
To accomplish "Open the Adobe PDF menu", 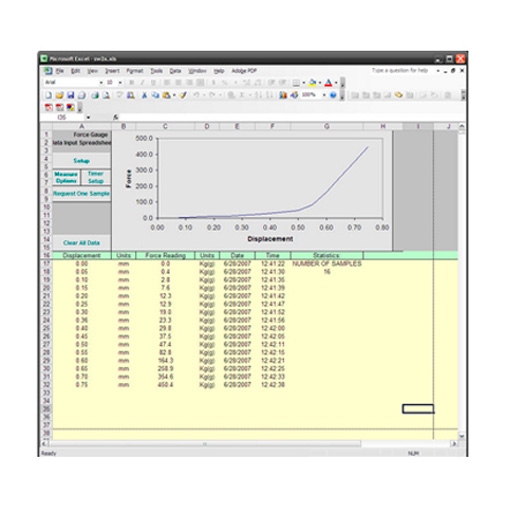I will [x=244, y=71].
